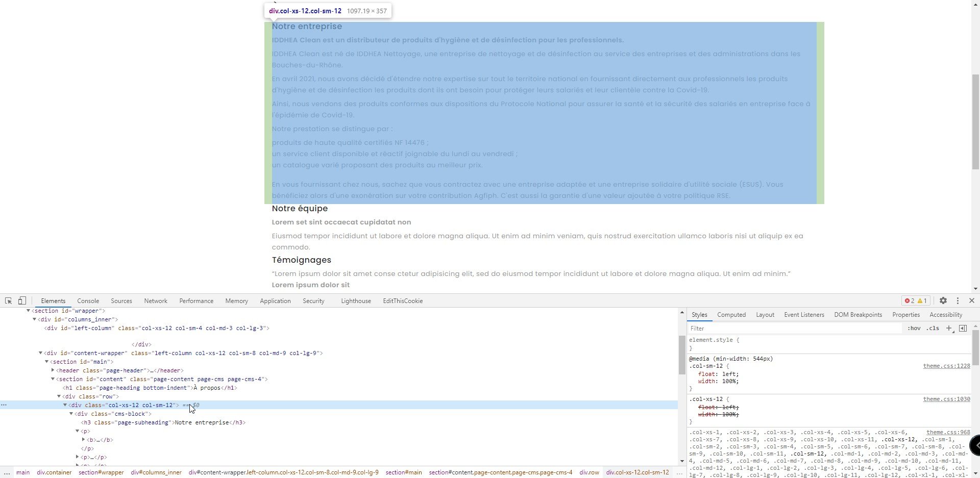Expand the header page-header node
The width and height of the screenshot is (980, 478).
click(x=53, y=370)
